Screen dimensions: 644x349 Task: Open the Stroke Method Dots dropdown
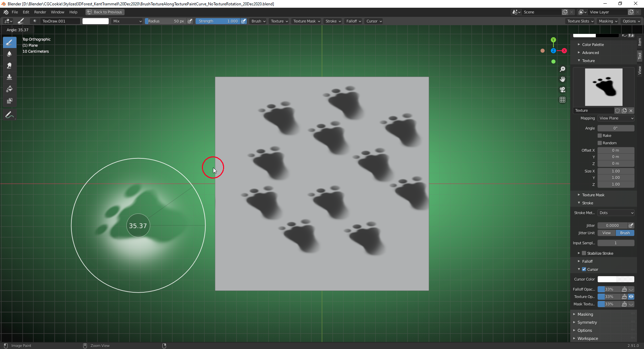point(616,213)
